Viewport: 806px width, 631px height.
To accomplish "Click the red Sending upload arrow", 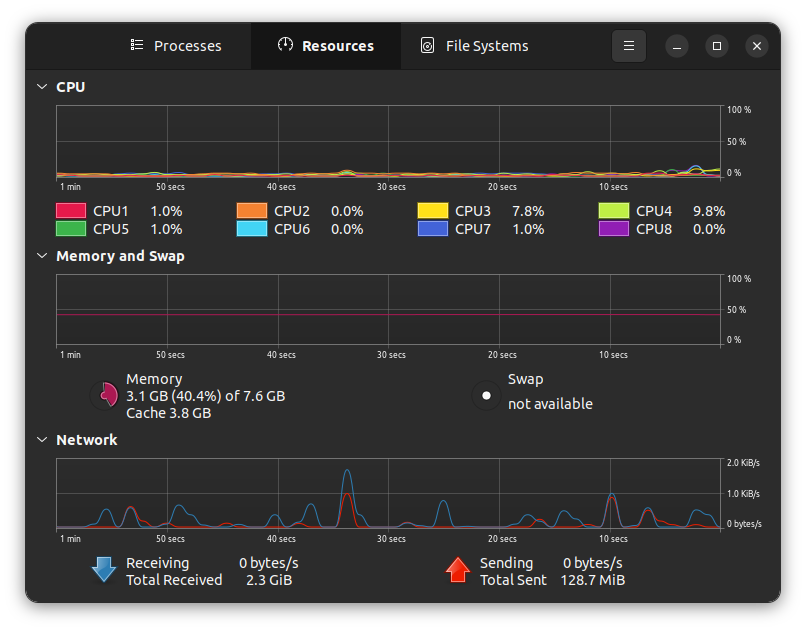I will click(457, 570).
